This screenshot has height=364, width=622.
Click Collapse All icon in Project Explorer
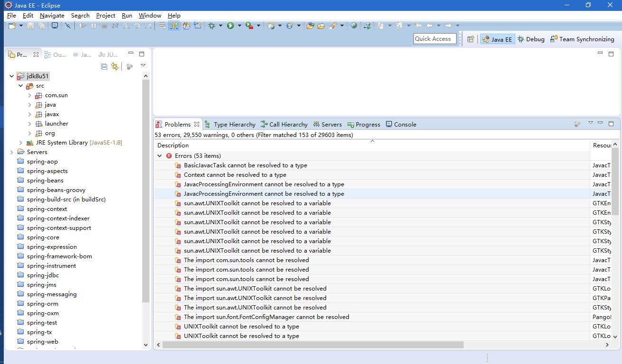tap(104, 66)
